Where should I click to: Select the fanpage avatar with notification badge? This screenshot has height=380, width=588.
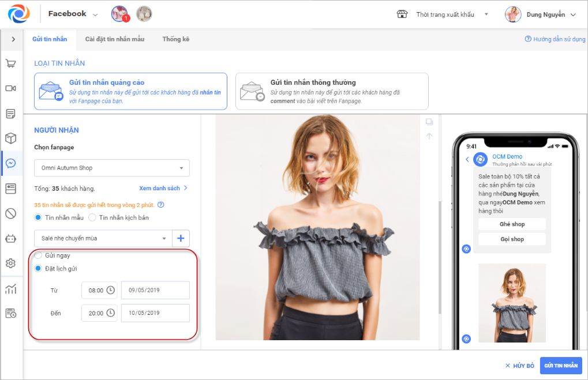(x=119, y=14)
